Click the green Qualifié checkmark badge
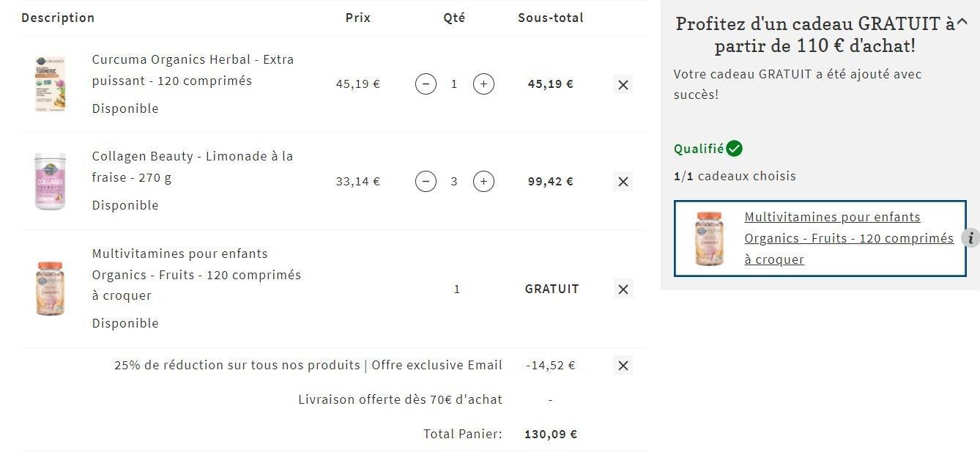This screenshot has height=458, width=980. pyautogui.click(x=734, y=149)
